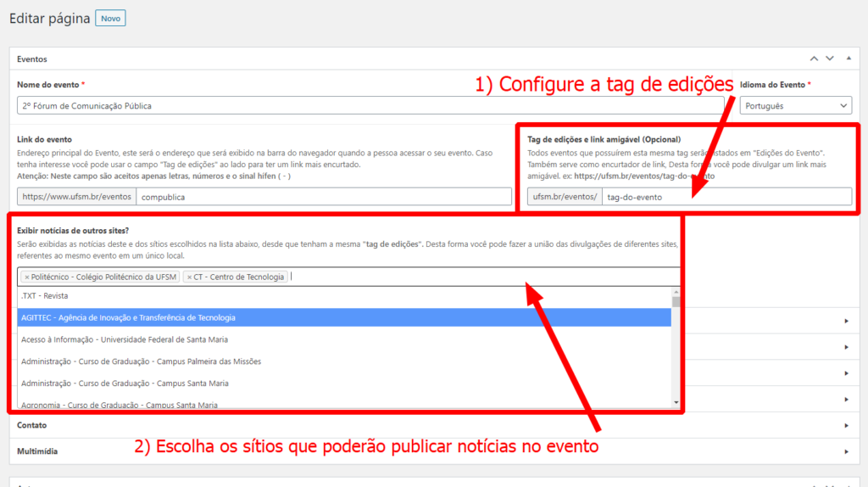Move the Eventos panel down

(830, 59)
